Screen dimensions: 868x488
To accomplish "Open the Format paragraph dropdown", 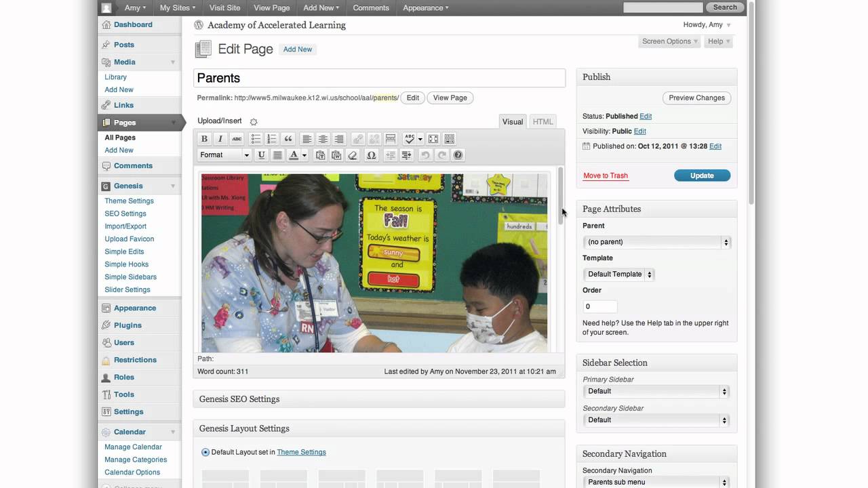I will pos(224,155).
